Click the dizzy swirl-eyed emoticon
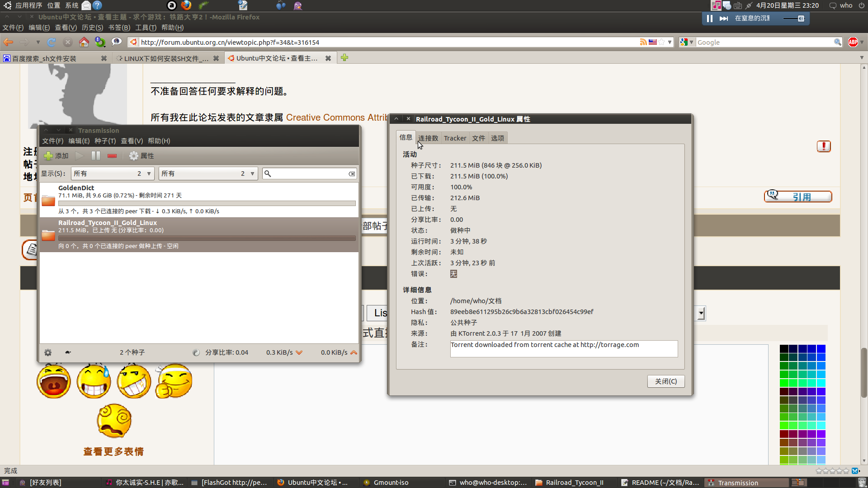Image resolution: width=868 pixels, height=488 pixels. [114, 421]
